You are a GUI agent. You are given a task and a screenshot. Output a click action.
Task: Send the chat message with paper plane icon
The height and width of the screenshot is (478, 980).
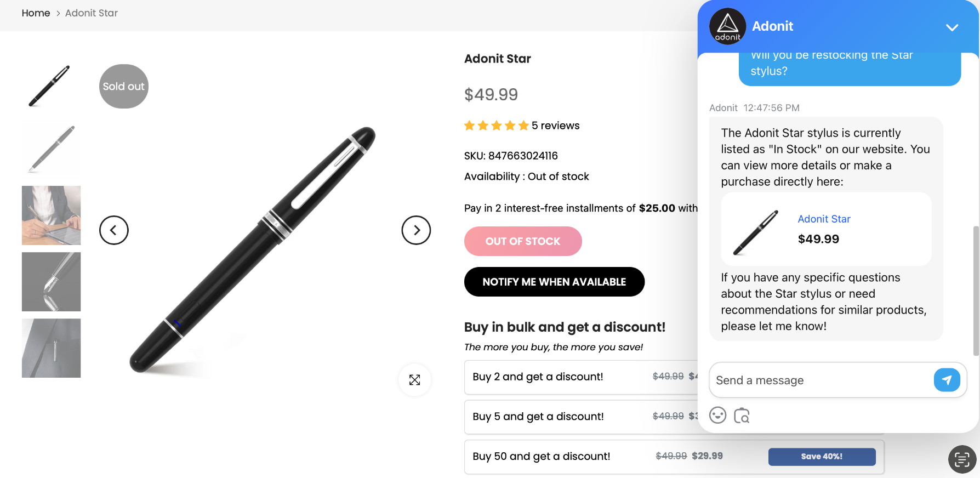click(947, 380)
